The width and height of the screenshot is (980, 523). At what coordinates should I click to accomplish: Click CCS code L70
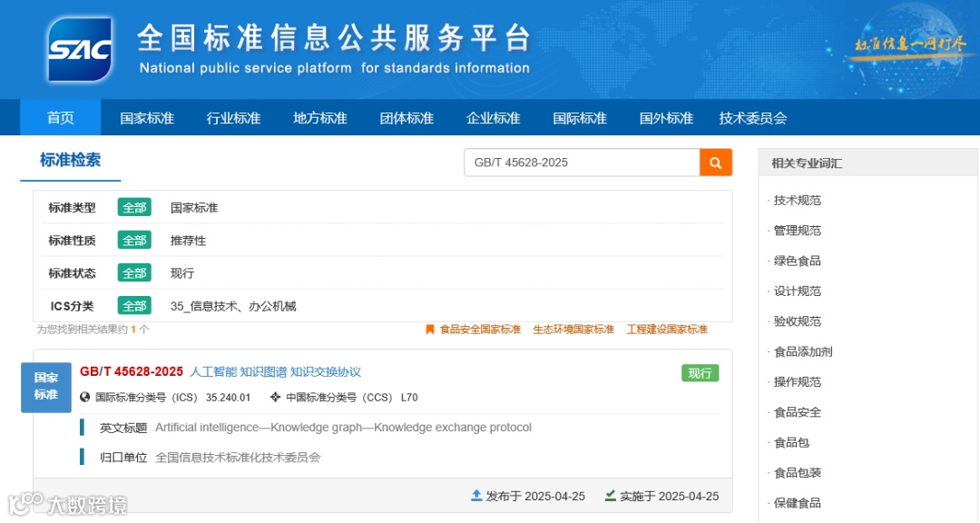pos(409,398)
